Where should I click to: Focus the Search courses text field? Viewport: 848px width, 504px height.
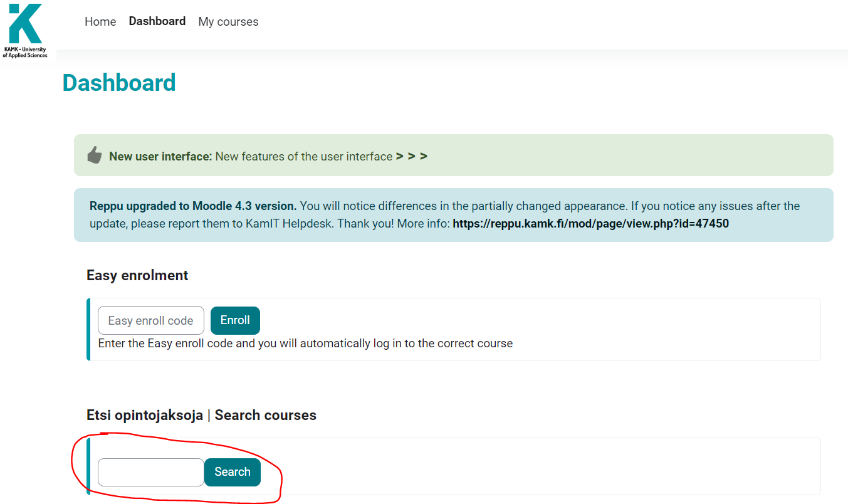click(151, 472)
